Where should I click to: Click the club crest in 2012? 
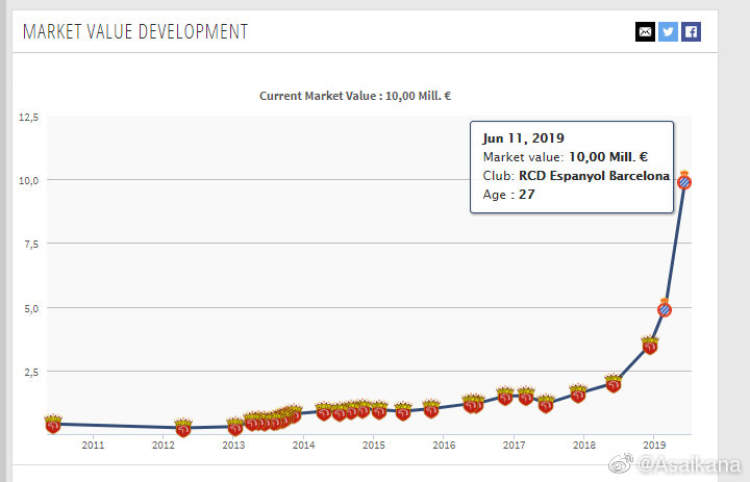pos(183,428)
